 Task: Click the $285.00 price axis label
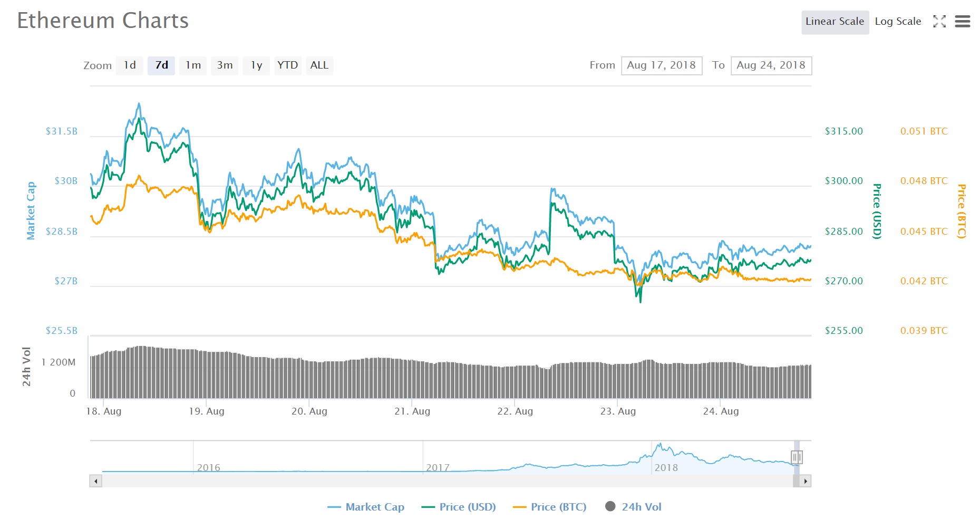click(844, 232)
